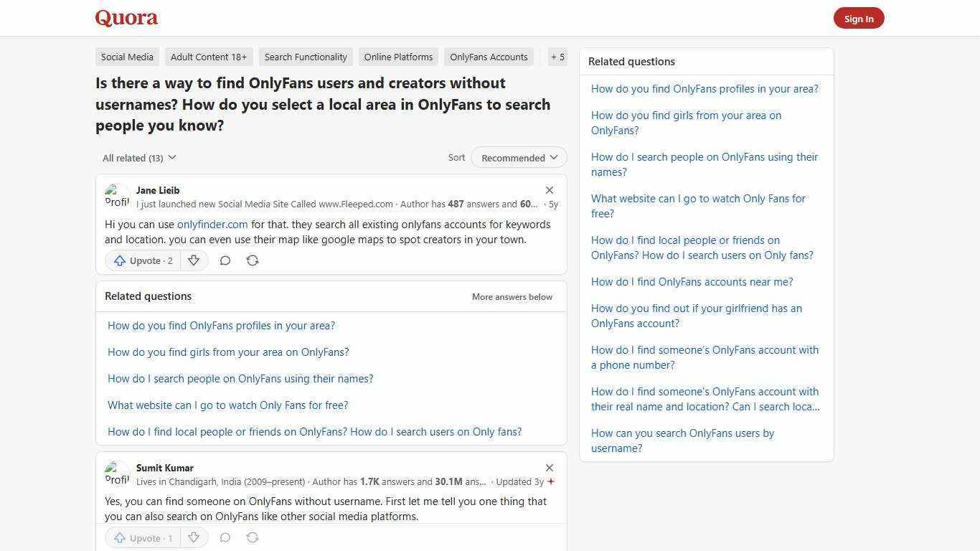Upvote Jane Lieib's answer
This screenshot has width=980, height=551.
[x=142, y=260]
